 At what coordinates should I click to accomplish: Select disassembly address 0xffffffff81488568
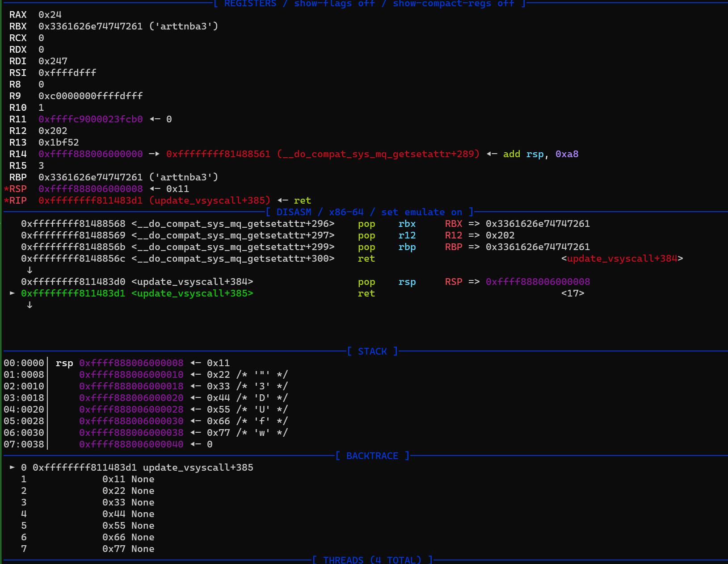[x=73, y=224]
